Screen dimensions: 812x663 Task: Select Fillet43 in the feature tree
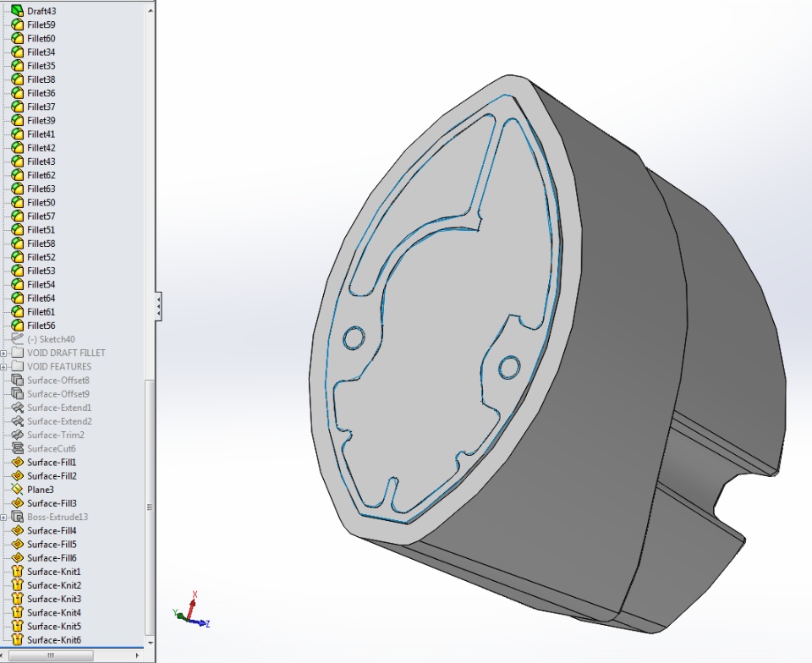41,162
